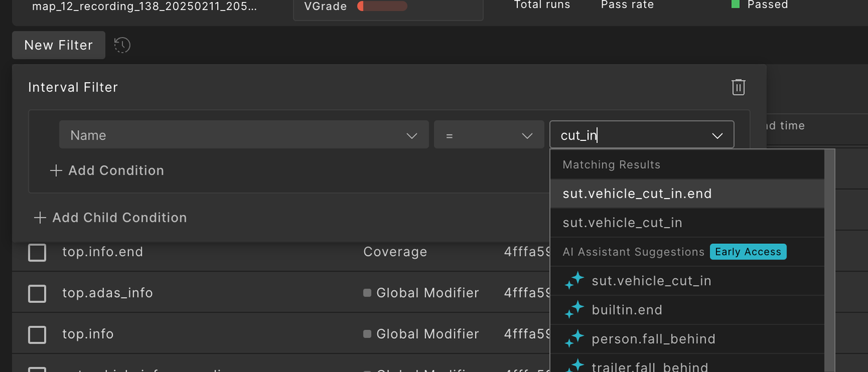This screenshot has height=372, width=868.
Task: Check the top.info.end row checkbox
Action: tap(37, 252)
